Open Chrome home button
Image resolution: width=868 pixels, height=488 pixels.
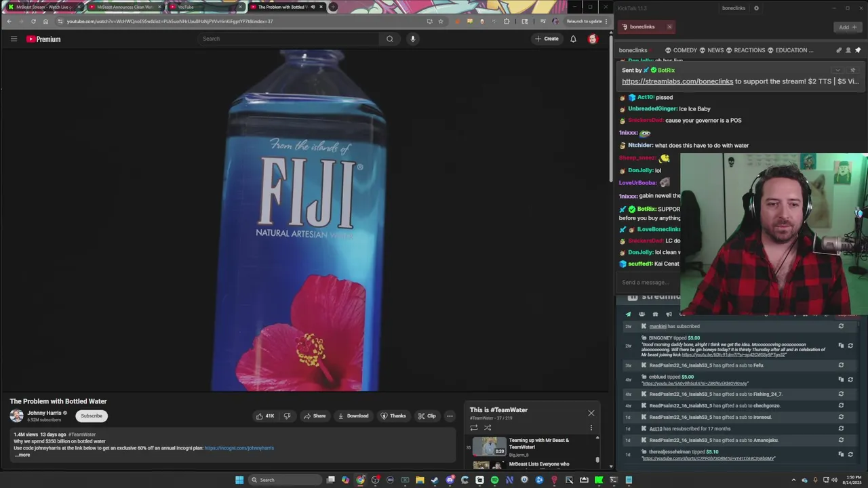[45, 21]
